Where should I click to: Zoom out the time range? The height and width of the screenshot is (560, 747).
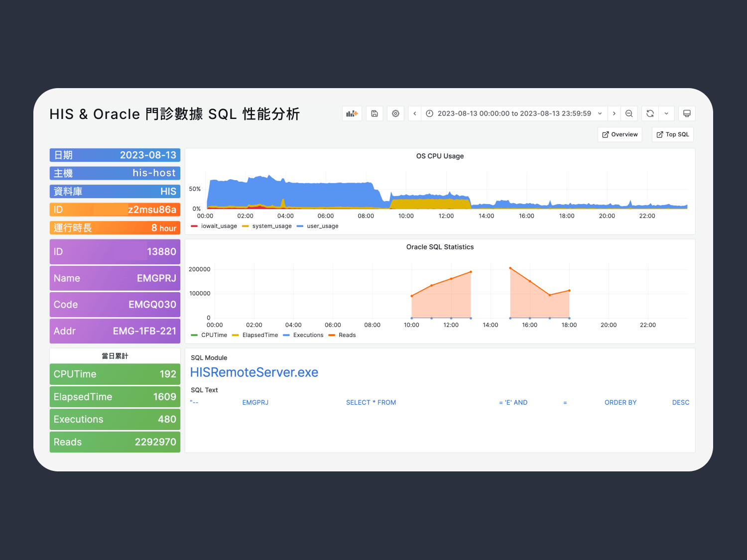click(x=629, y=113)
